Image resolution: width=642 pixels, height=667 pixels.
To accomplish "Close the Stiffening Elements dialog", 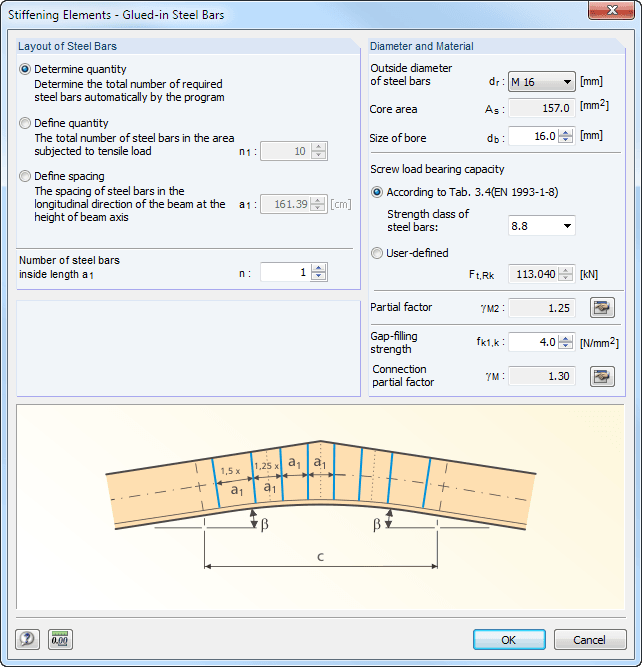I will pos(611,10).
